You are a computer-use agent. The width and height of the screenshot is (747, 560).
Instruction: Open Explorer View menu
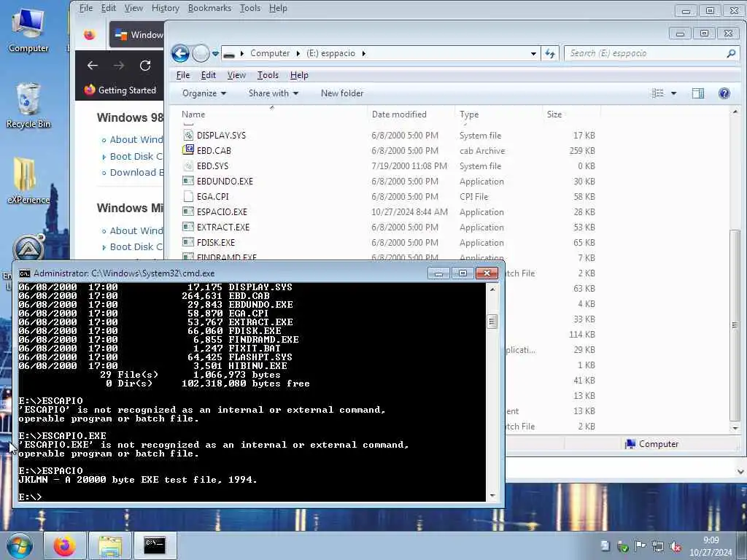click(x=236, y=75)
